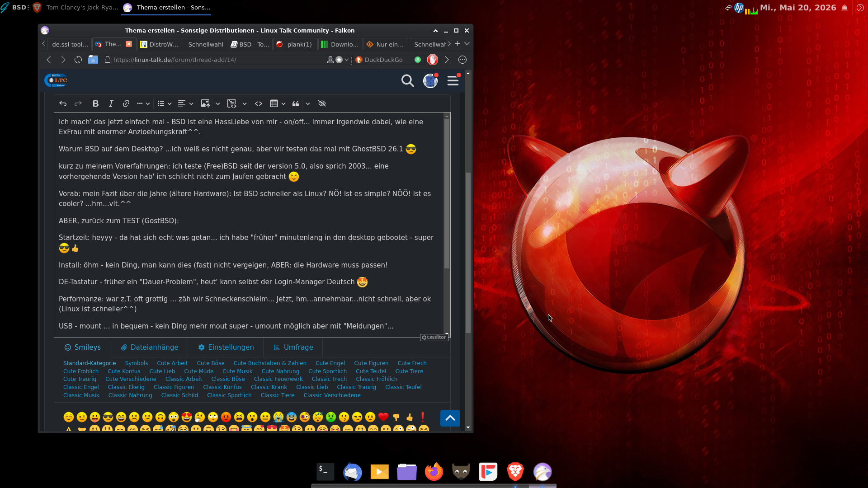Open the dropdown arrow next to image upload
The height and width of the screenshot is (488, 868).
click(218, 103)
